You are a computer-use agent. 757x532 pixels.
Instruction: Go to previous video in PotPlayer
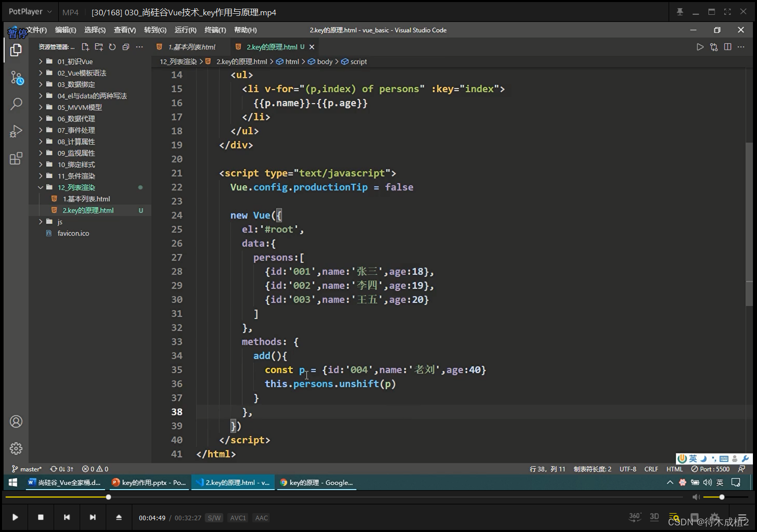tap(67, 517)
